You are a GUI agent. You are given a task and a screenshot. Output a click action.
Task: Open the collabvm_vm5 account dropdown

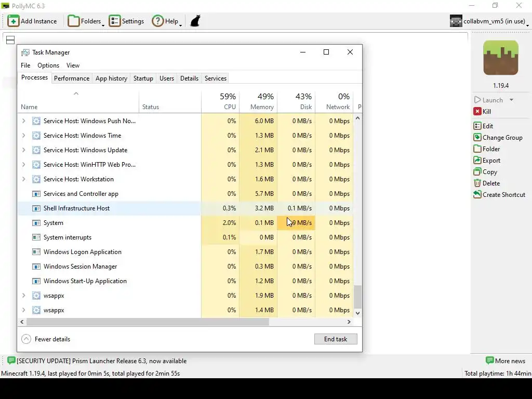pos(489,21)
